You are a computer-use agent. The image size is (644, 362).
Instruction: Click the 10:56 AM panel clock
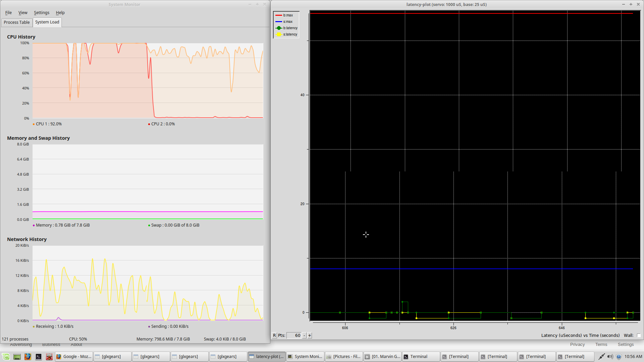pyautogui.click(x=633, y=357)
